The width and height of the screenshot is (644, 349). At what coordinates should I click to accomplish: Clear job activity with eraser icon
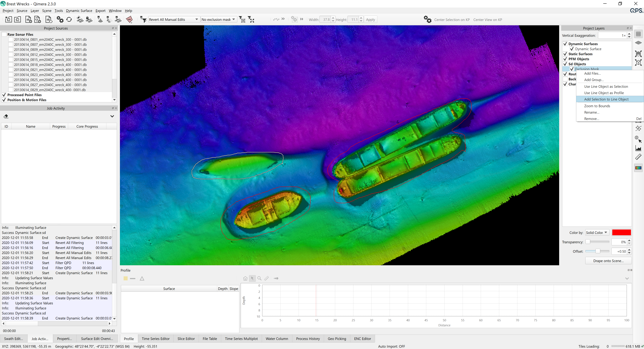[x=6, y=116]
